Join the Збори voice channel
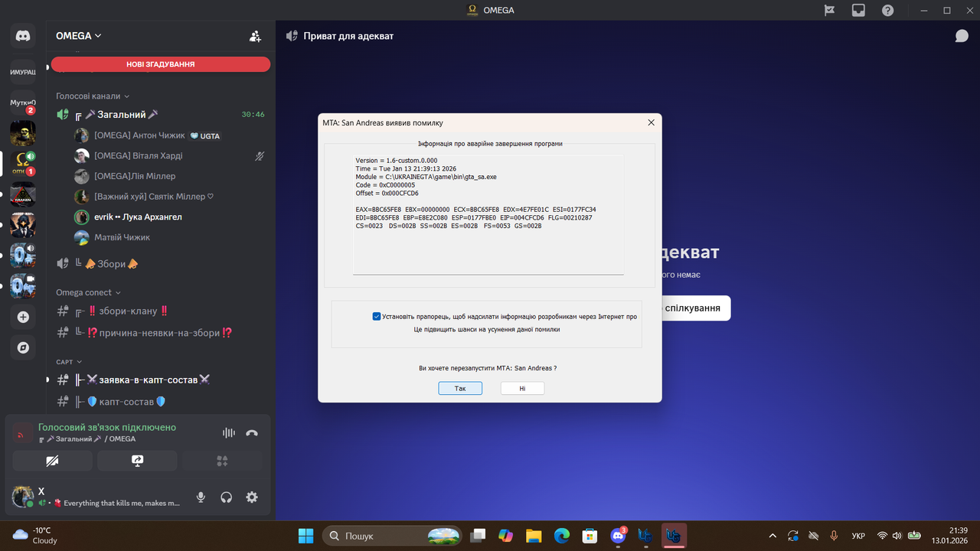The image size is (980, 551). (x=161, y=264)
